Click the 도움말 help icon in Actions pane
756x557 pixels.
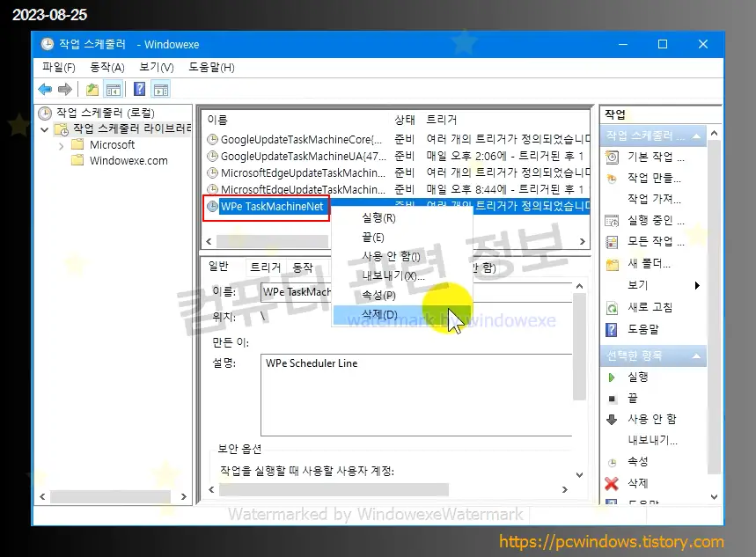pos(612,330)
